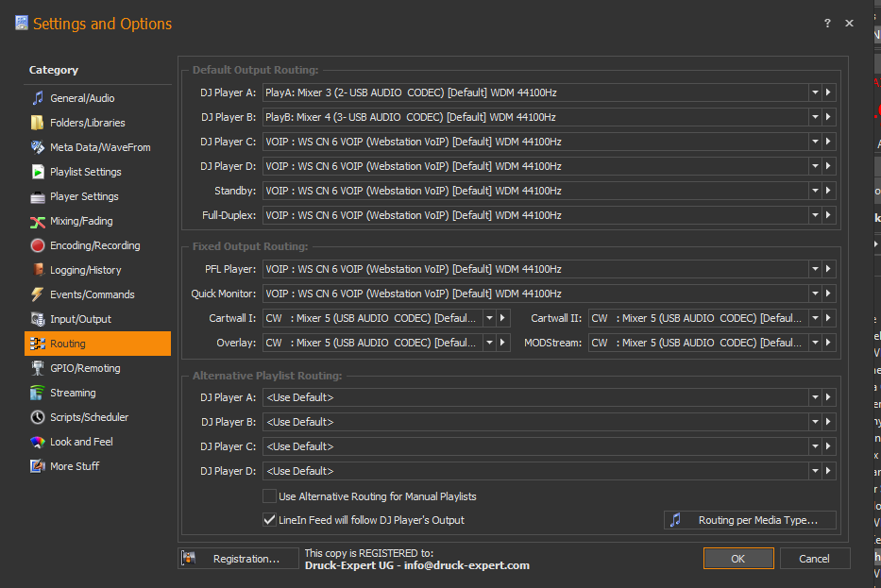Select the GPIO/Remoting category
The height and width of the screenshot is (588, 881).
coord(85,368)
